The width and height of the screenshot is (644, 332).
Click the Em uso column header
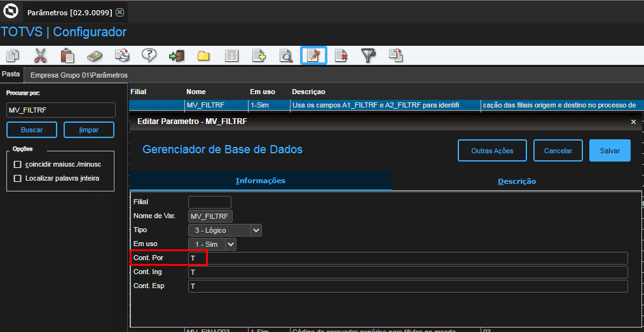click(263, 92)
